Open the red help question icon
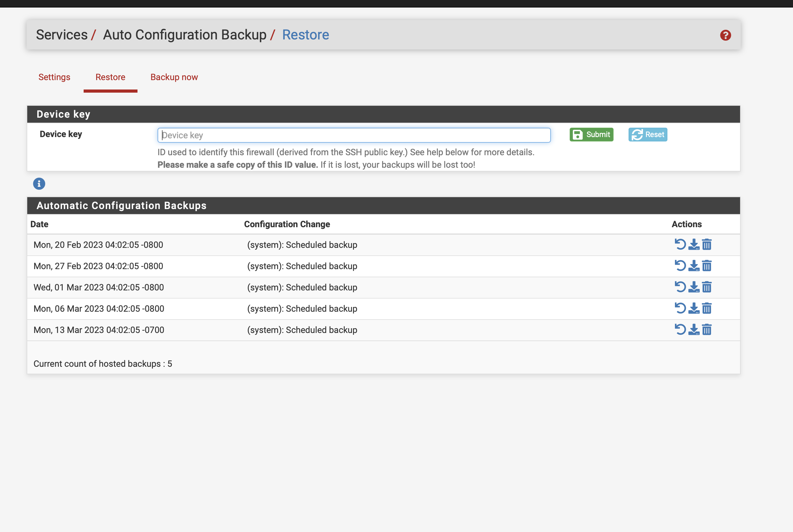This screenshot has width=793, height=532. tap(725, 35)
